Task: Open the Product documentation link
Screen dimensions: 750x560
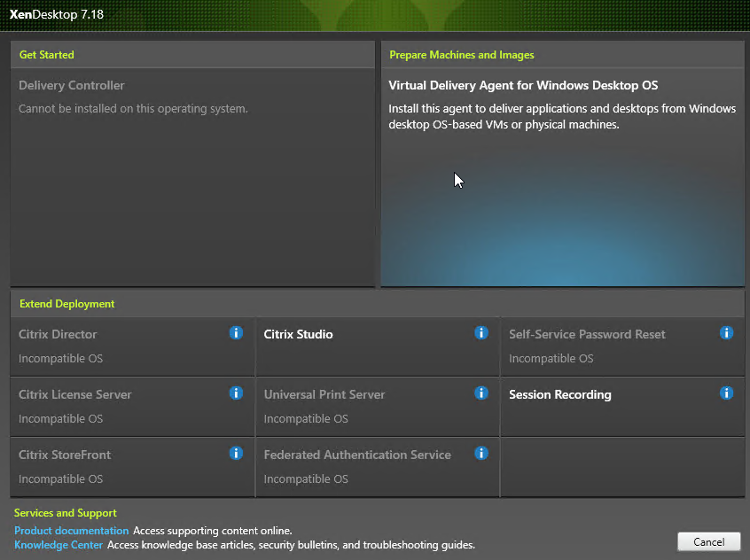Action: click(x=71, y=531)
